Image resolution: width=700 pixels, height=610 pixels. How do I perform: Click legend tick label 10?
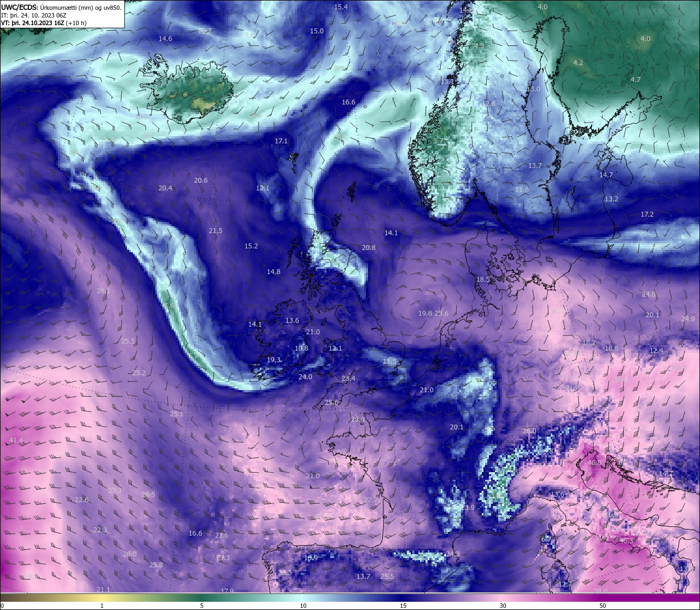[x=302, y=606]
